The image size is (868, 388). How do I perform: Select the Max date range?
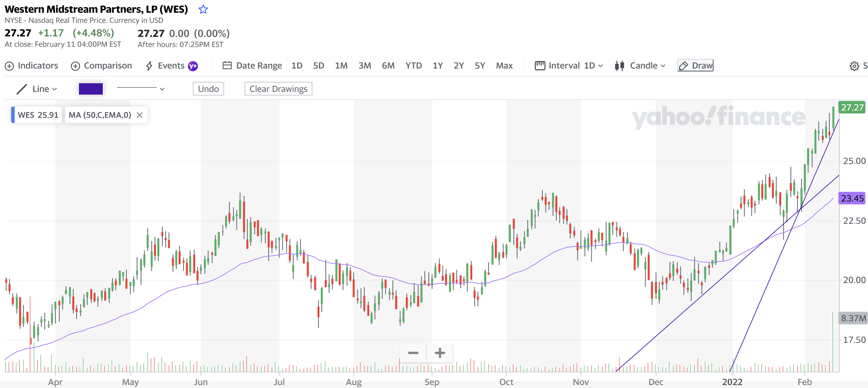[x=504, y=66]
